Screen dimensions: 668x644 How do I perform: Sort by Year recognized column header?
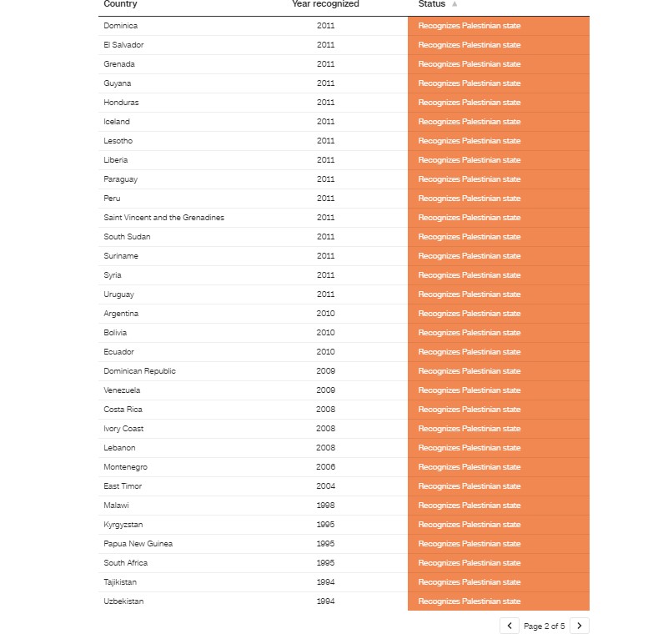(325, 4)
